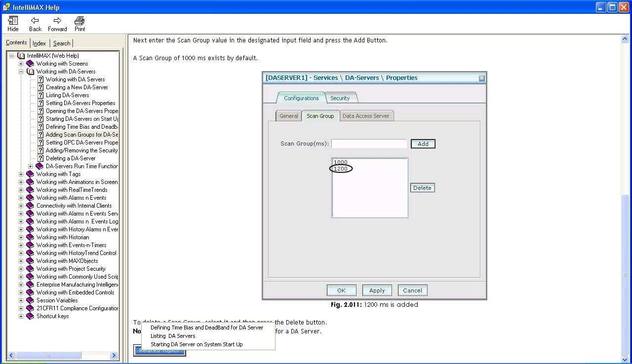Select the 1000 scan group list entry
Viewport: 632px width, 364px height.
341,162
